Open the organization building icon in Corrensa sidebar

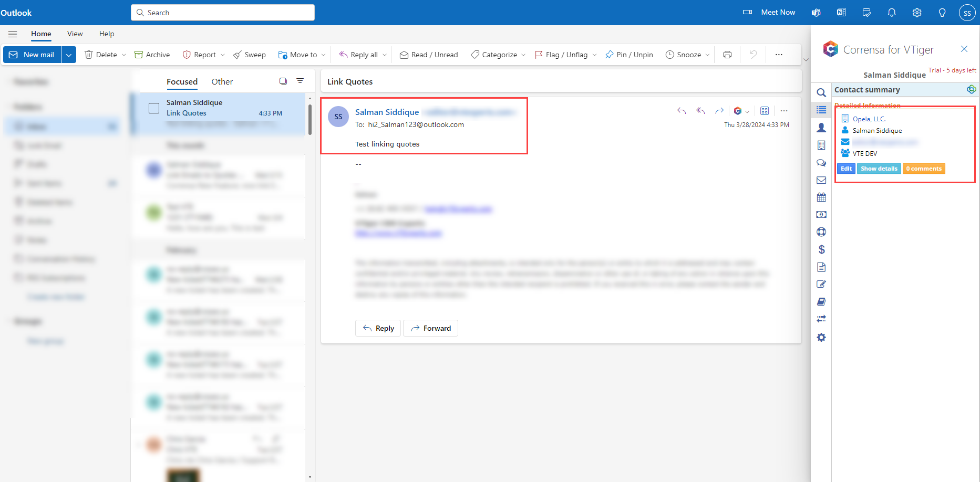click(x=821, y=145)
